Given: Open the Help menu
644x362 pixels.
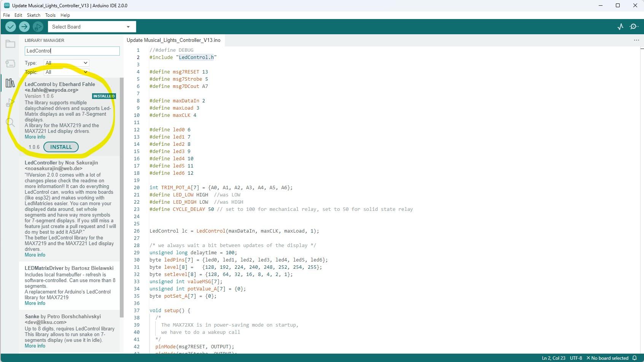Looking at the screenshot, I should 65,15.
